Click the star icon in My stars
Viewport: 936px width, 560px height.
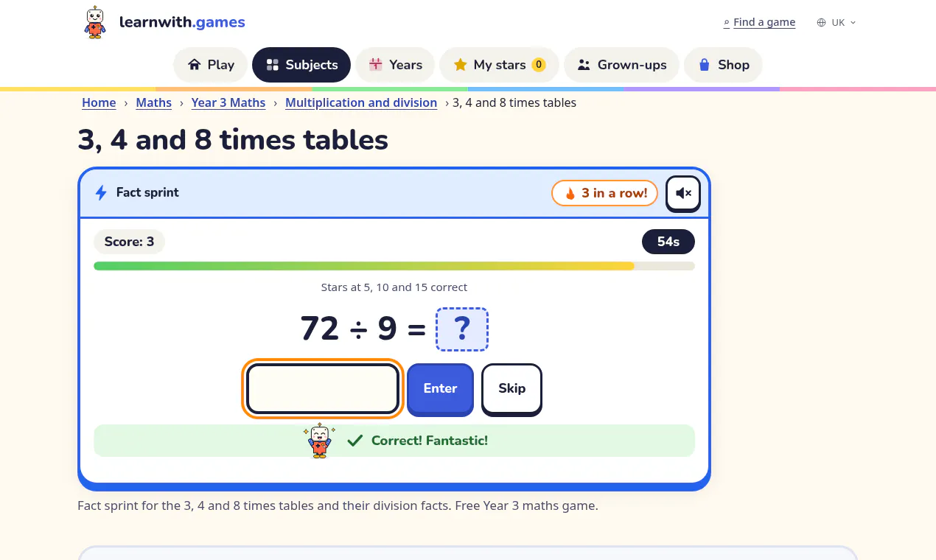[461, 65]
